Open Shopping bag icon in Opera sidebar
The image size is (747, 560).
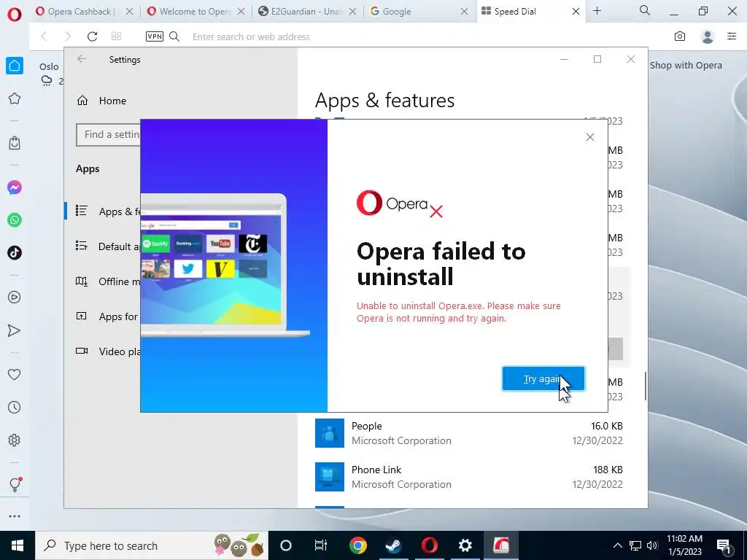[x=15, y=143]
